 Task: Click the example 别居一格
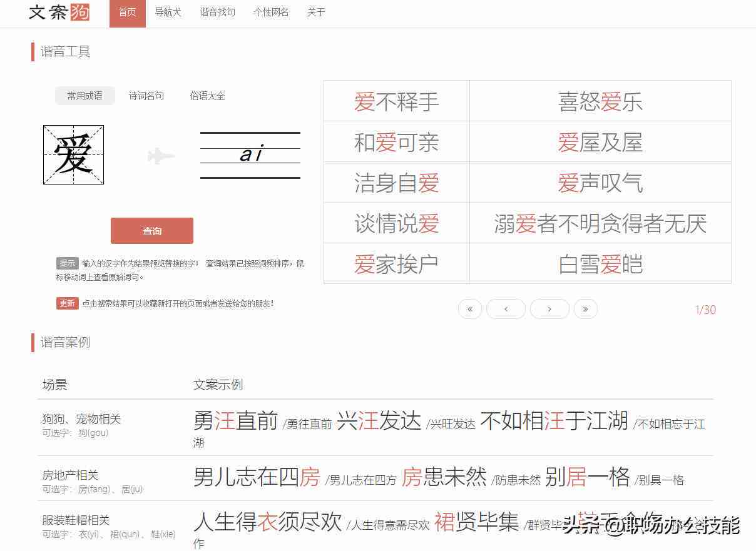588,477
